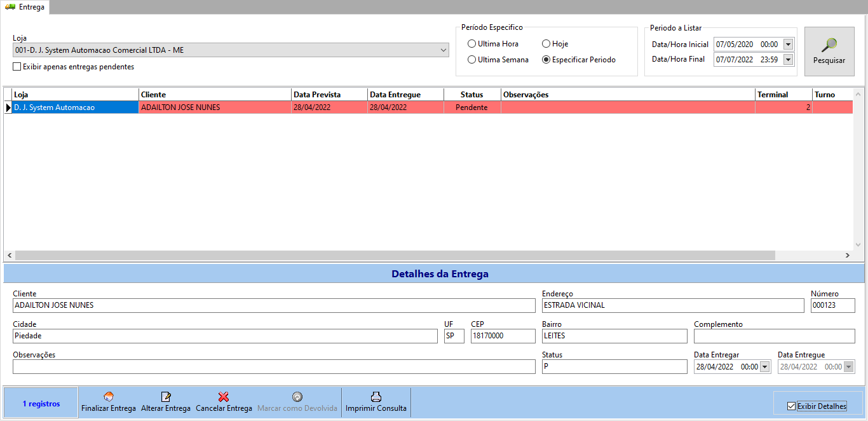
Task: Click the Pesquisar magnifying glass icon
Action: point(829,45)
